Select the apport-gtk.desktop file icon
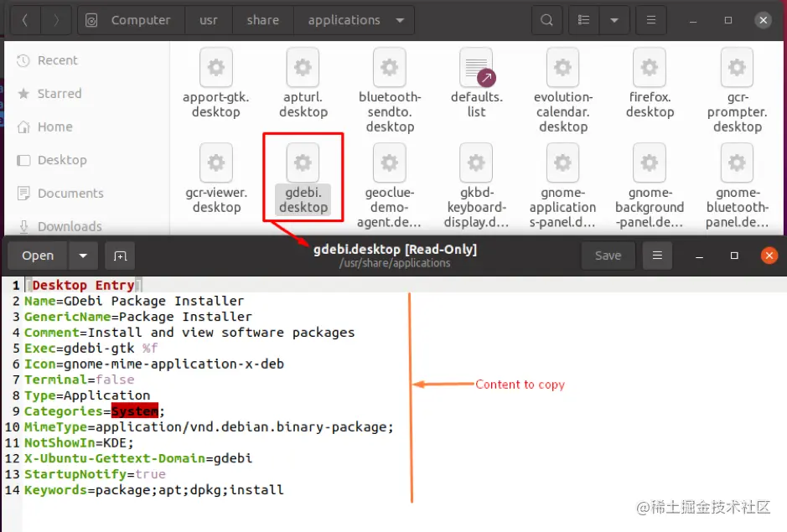Viewport: 787px width, 532px height. pyautogui.click(x=216, y=67)
